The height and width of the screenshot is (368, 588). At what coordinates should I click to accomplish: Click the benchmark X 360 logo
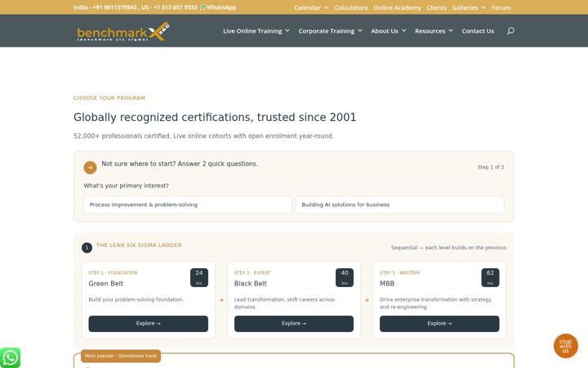click(x=123, y=32)
